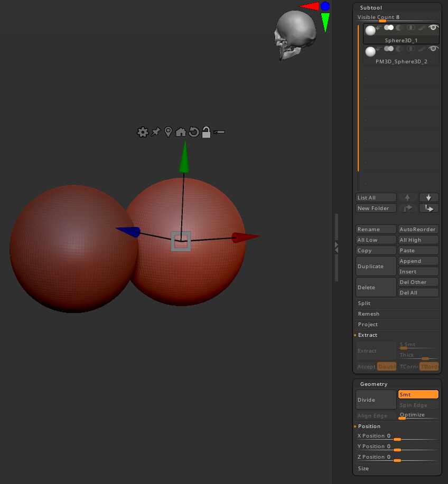
Task: Append a new subtool
Action: tap(418, 261)
